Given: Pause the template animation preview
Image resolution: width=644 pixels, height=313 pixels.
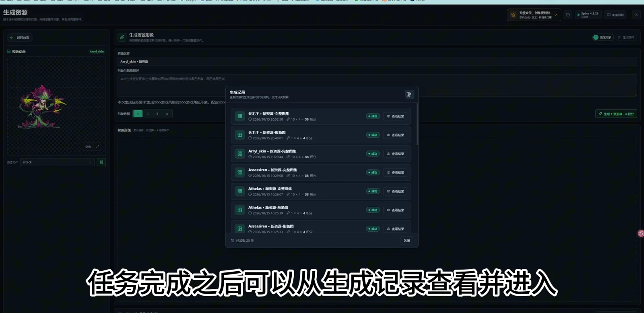Looking at the screenshot, I should pos(101,162).
